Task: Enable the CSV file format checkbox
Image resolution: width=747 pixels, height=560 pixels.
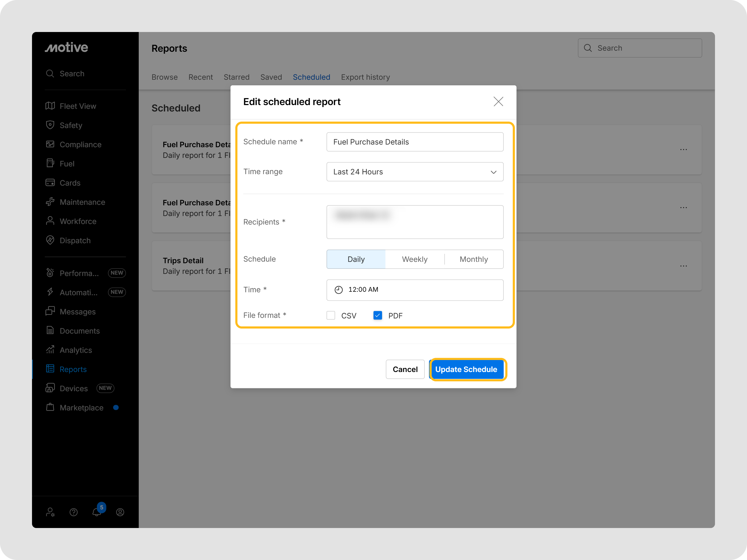Action: tap(331, 315)
